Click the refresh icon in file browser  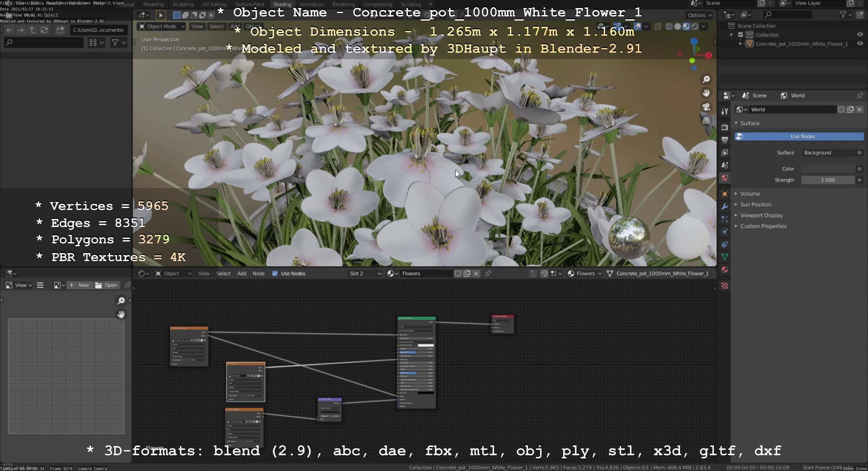pyautogui.click(x=44, y=30)
